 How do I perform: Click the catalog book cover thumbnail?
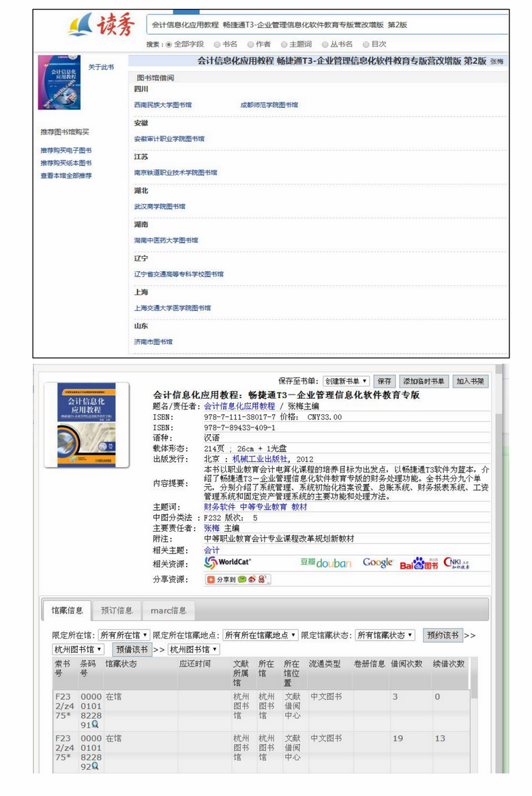[86, 425]
